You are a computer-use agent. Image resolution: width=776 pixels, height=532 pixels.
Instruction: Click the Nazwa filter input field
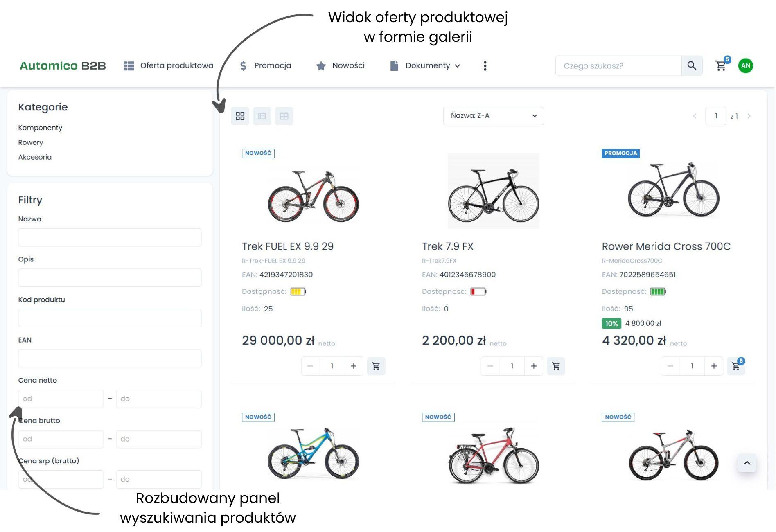[x=109, y=237]
